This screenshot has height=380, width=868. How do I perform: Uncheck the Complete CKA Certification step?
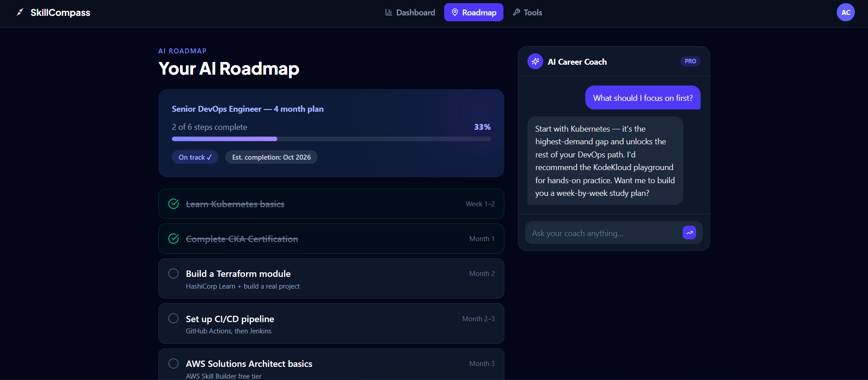point(173,238)
